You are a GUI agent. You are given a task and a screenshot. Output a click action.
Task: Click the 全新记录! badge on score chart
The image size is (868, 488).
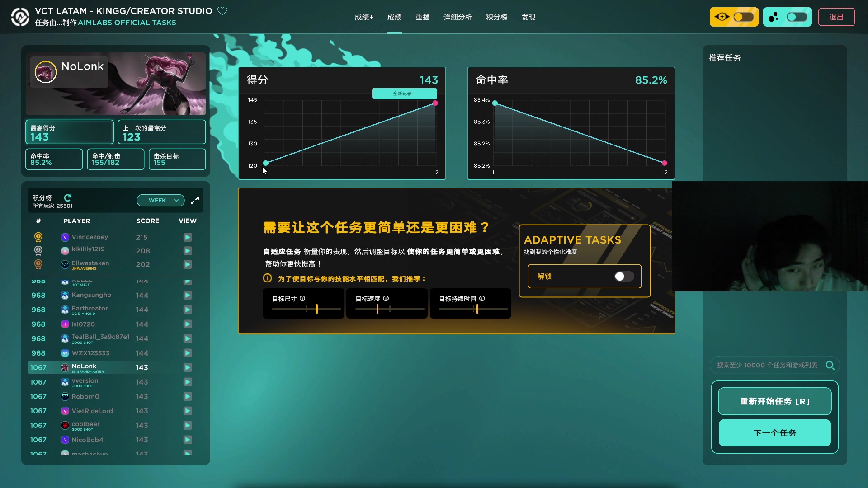click(x=404, y=94)
